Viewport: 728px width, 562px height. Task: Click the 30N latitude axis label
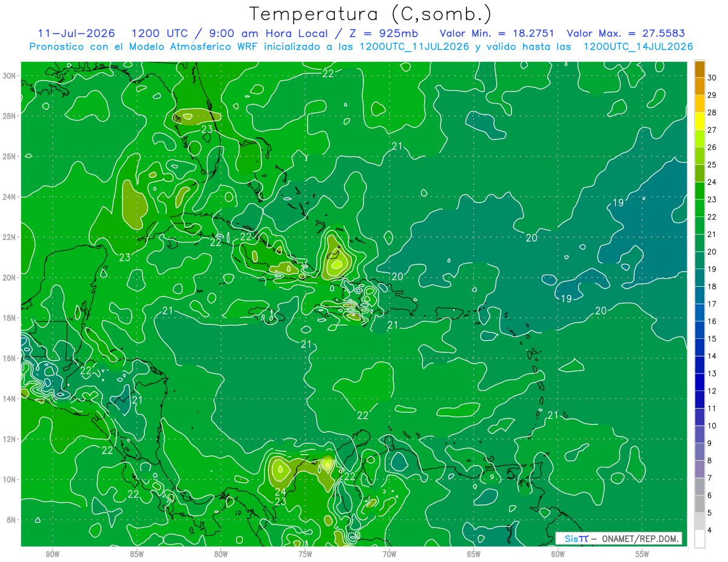10,75
